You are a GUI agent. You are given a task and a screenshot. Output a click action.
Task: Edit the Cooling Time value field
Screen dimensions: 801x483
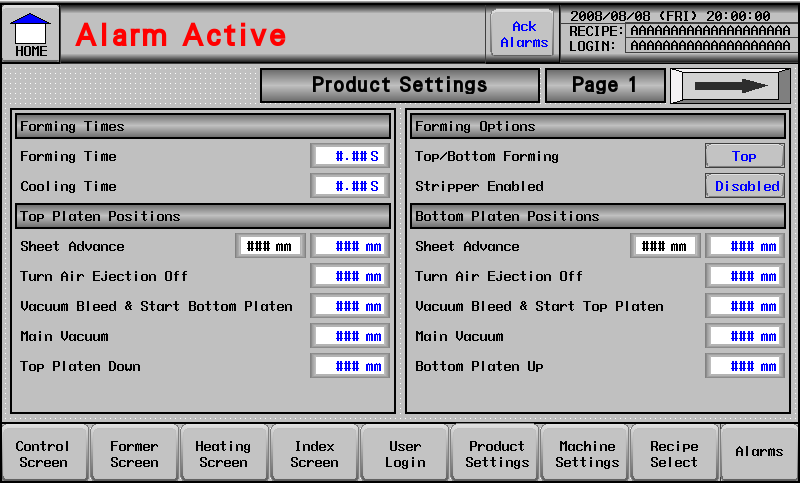349,186
